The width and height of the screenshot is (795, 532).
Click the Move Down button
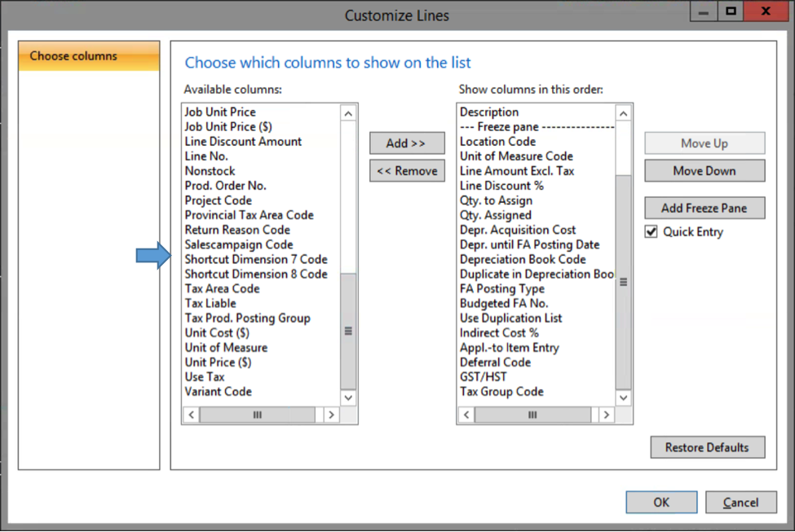(704, 171)
